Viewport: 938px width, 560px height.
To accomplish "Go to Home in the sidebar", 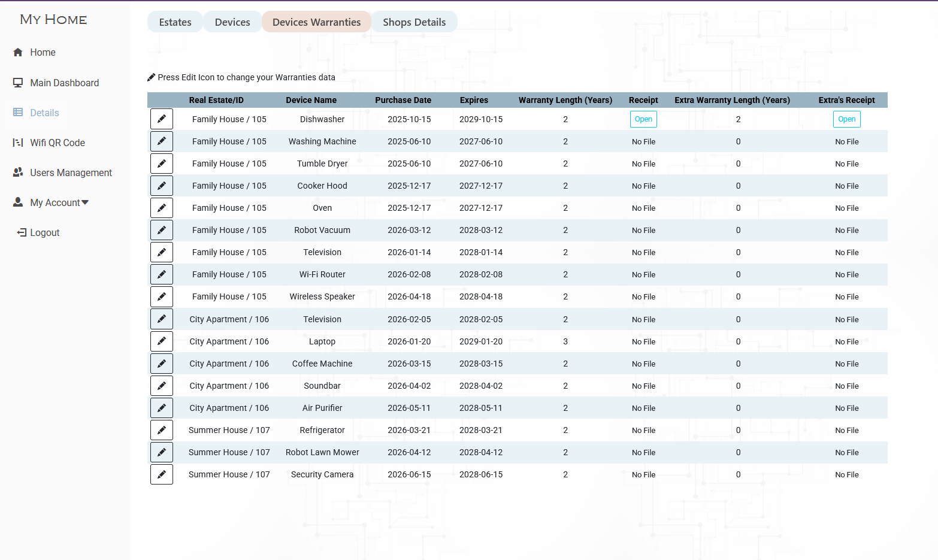I will [43, 53].
